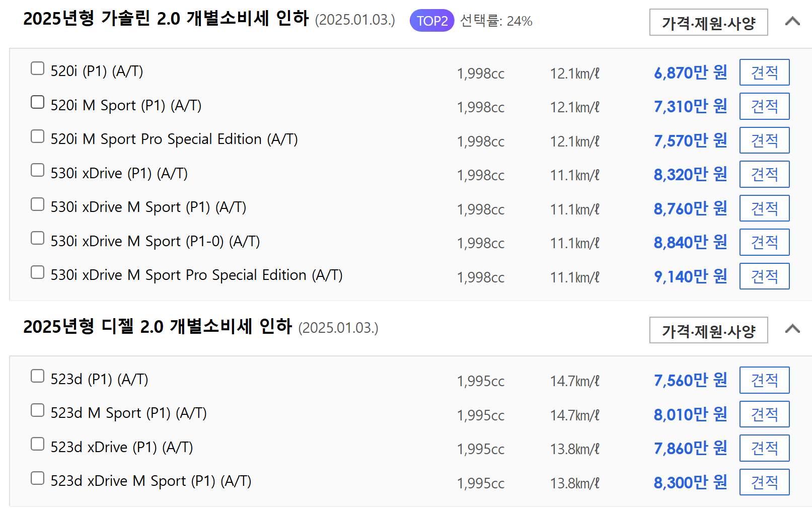Open 가격·제원·사양 for 가솔린 2.0
812x509 pixels.
coord(708,23)
